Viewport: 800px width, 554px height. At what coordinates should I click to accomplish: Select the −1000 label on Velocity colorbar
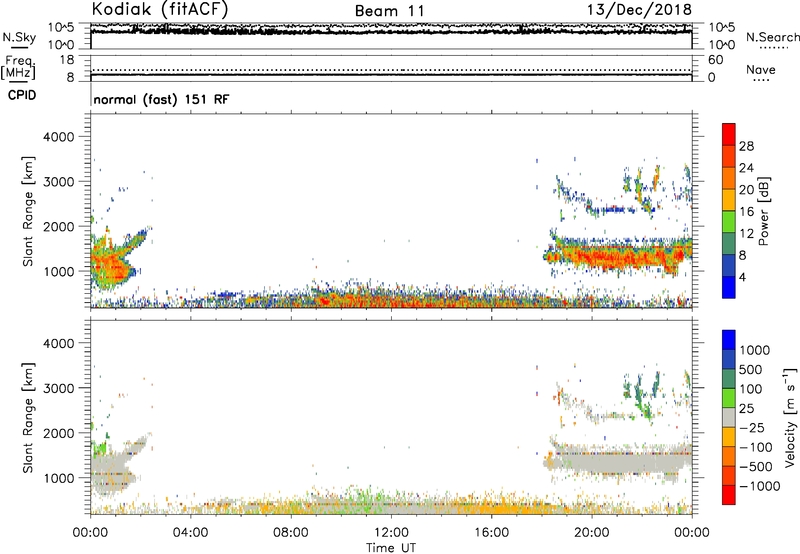coord(759,486)
